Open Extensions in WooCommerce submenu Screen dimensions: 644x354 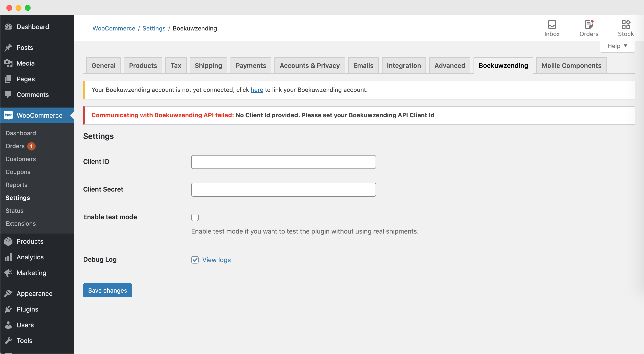pyautogui.click(x=21, y=224)
